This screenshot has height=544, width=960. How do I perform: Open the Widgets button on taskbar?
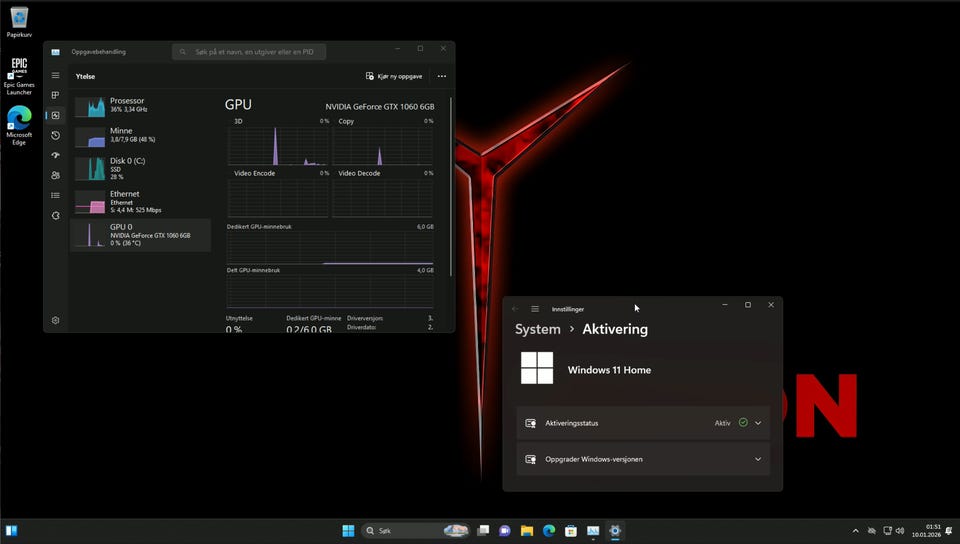(x=11, y=531)
